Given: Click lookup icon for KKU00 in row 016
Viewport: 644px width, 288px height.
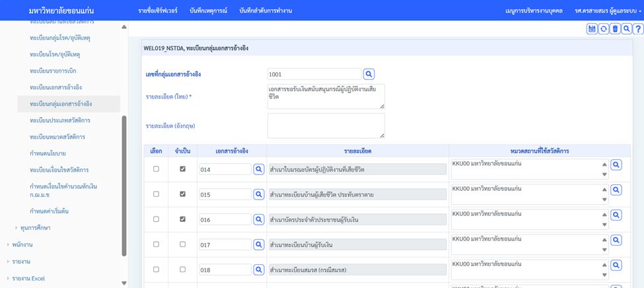Looking at the screenshot, I should tap(616, 215).
